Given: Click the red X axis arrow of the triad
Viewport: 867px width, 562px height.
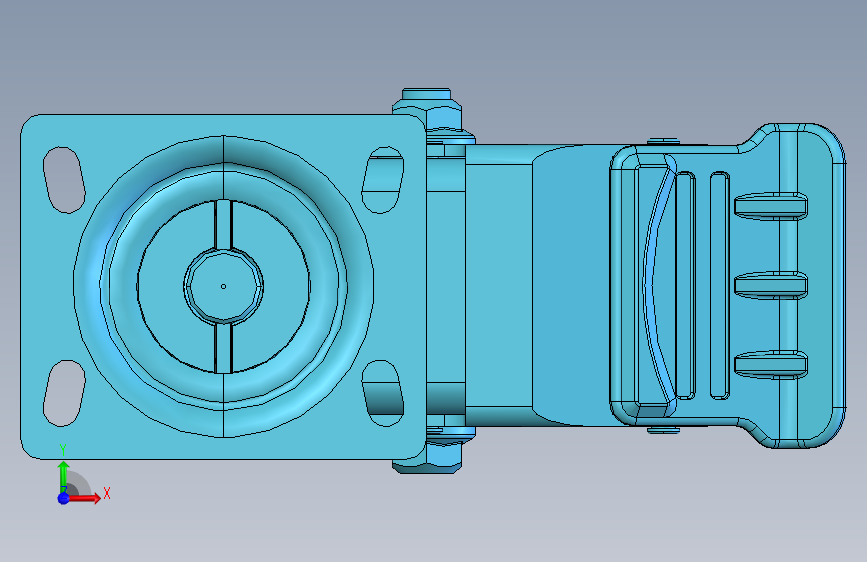Looking at the screenshot, I should (x=84, y=498).
